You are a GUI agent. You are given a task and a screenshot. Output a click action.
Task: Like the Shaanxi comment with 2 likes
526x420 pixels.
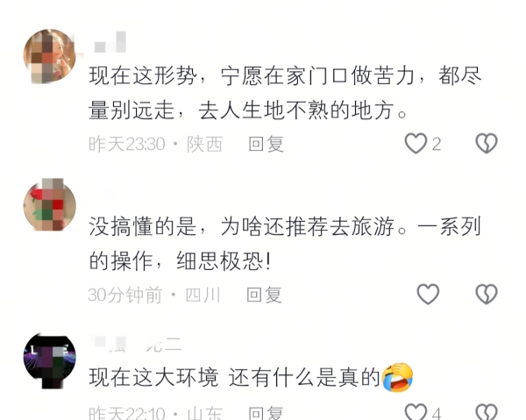pyautogui.click(x=416, y=144)
